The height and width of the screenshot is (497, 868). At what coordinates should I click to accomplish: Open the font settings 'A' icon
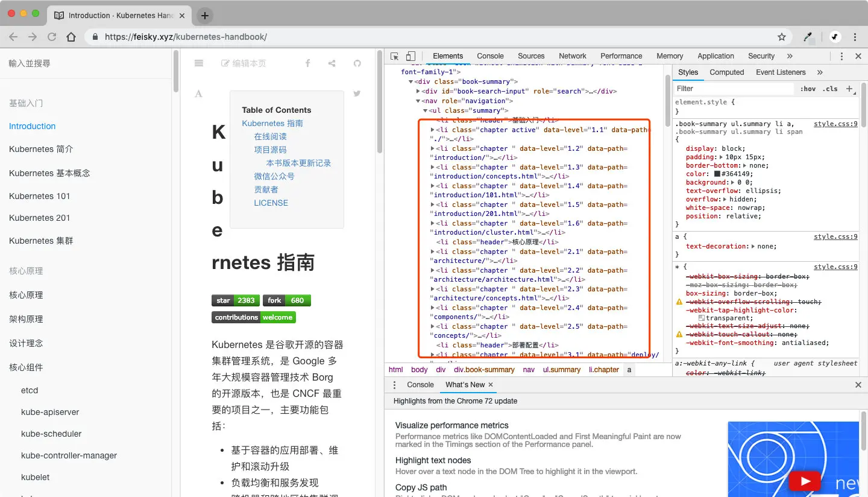tap(199, 93)
